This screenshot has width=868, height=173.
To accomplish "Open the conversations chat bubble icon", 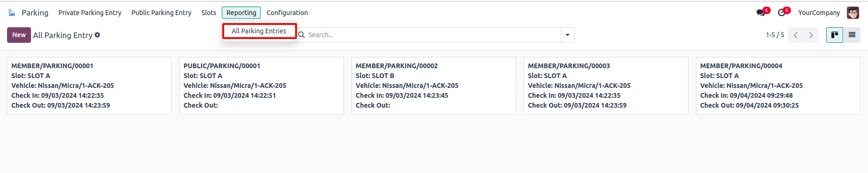I will tap(760, 13).
